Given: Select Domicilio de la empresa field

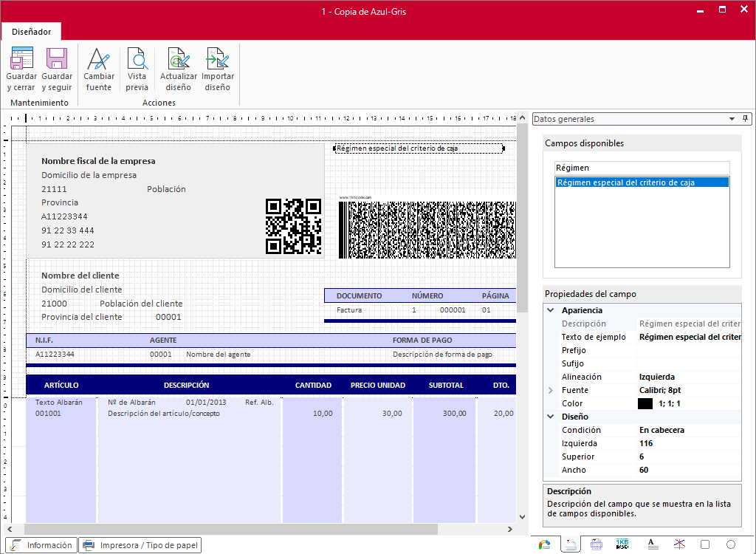Looking at the screenshot, I should point(89,175).
